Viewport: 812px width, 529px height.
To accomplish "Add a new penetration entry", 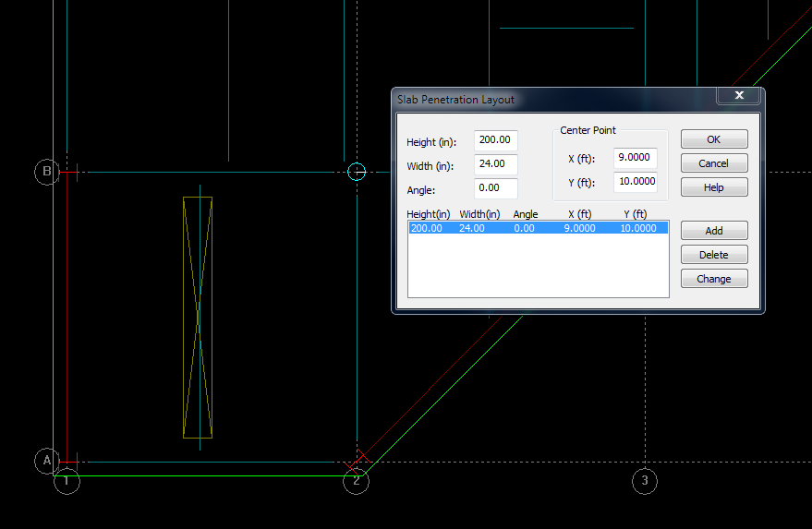I will 714,231.
